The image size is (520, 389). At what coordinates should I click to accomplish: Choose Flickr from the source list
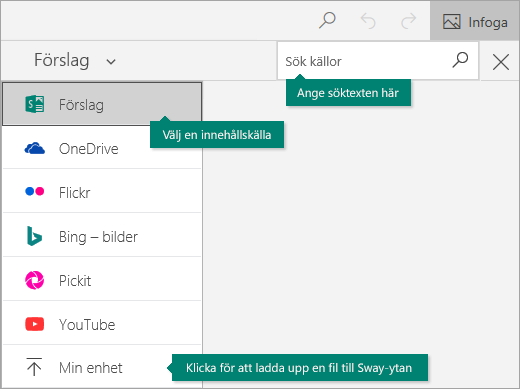[x=102, y=192]
